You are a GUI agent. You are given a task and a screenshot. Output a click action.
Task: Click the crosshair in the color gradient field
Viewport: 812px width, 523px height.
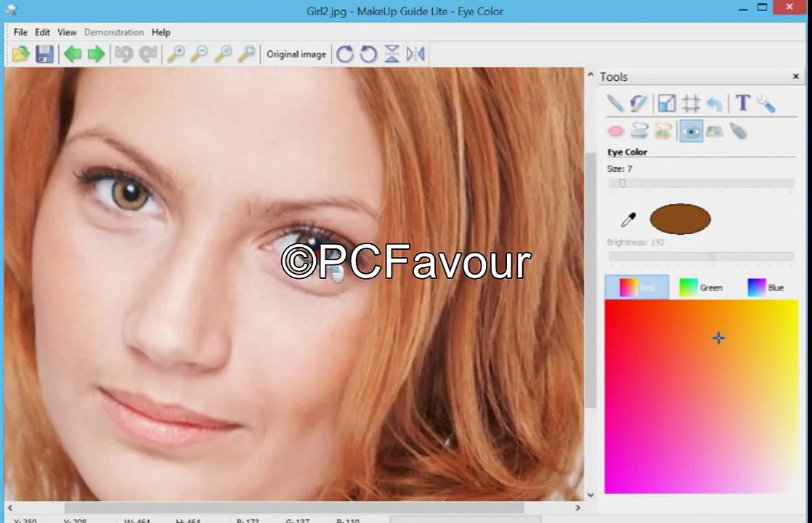coord(718,338)
